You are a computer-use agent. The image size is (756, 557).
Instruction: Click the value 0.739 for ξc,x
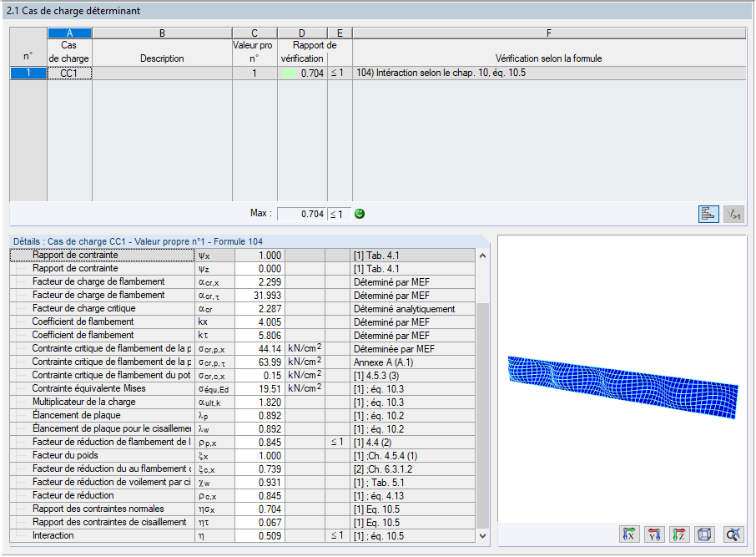pos(260,469)
